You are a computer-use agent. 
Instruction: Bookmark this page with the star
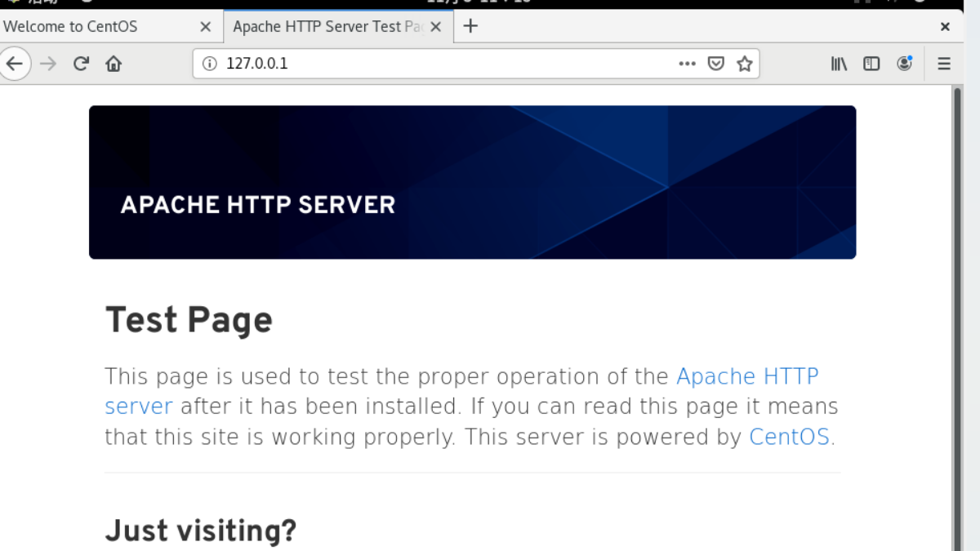tap(745, 64)
